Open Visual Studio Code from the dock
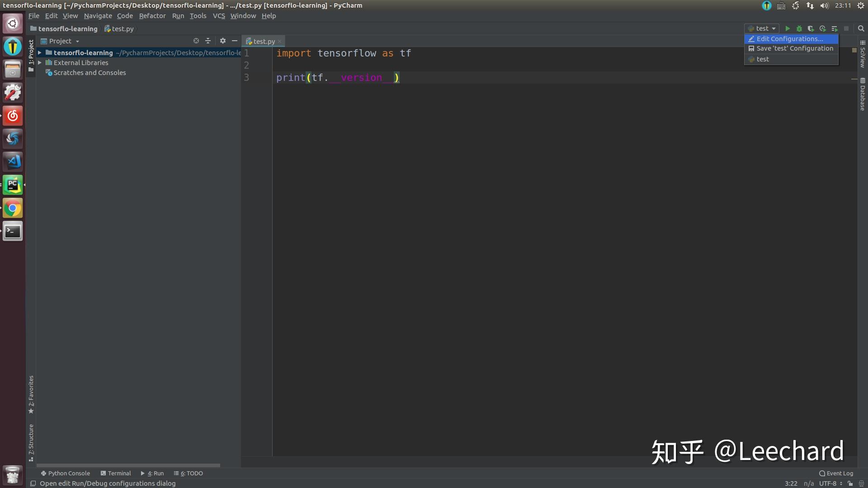The height and width of the screenshot is (488, 868). pos(13,161)
